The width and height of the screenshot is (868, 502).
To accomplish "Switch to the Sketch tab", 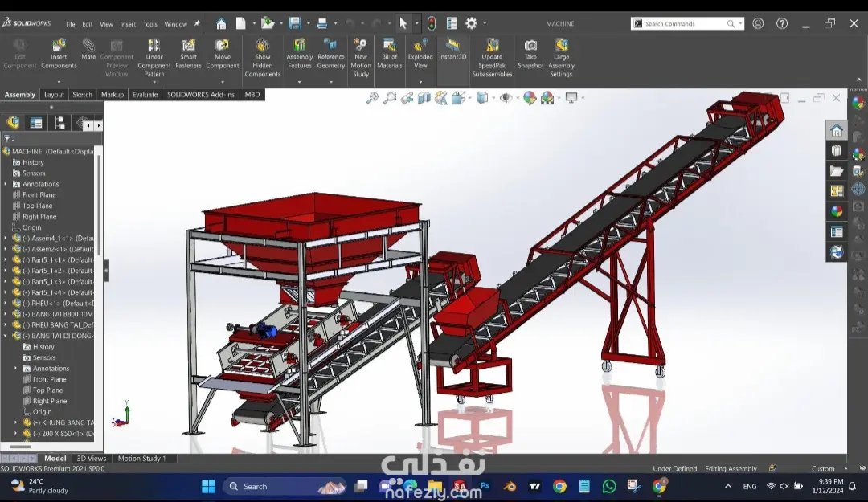I will (x=83, y=95).
